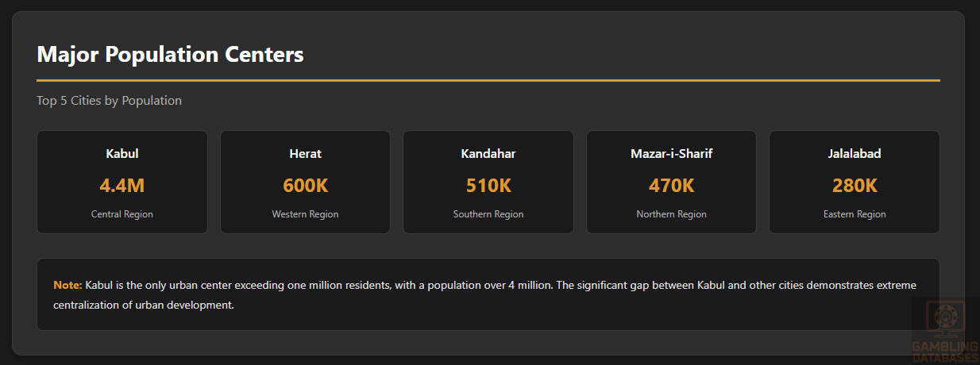
Task: Select the Western Region label
Action: coord(305,214)
